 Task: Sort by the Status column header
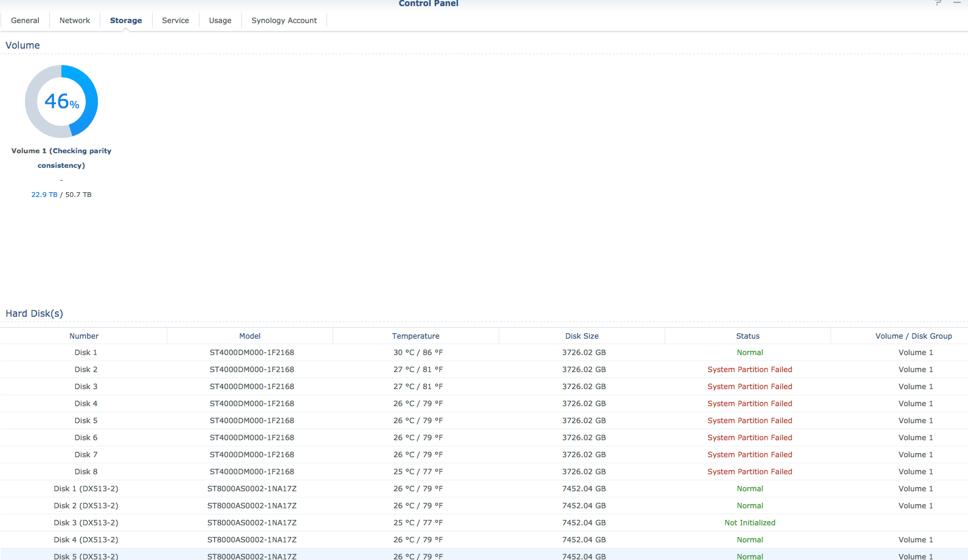point(748,336)
